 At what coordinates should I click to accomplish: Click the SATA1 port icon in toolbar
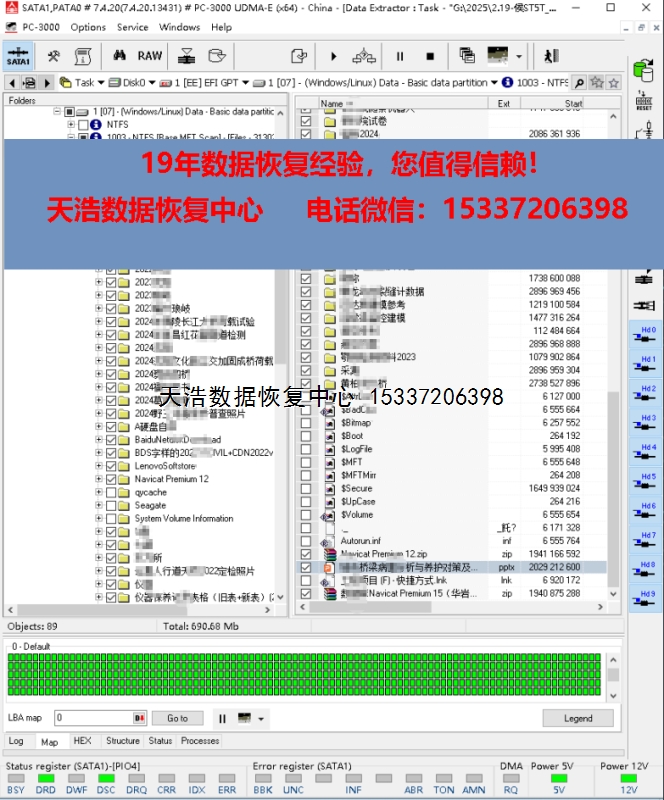tap(18, 56)
